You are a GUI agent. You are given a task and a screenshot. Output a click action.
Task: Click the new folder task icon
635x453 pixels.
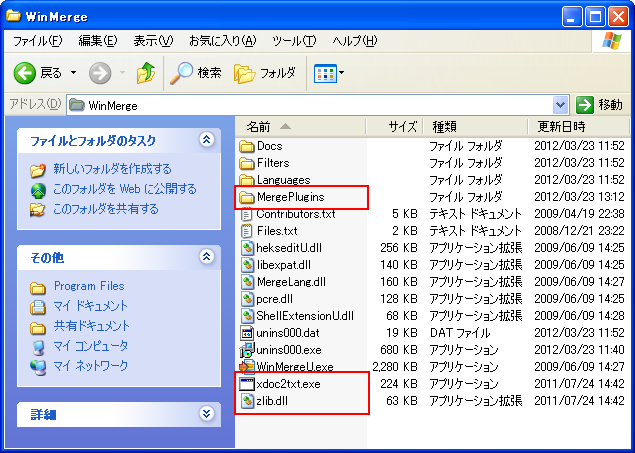click(38, 170)
